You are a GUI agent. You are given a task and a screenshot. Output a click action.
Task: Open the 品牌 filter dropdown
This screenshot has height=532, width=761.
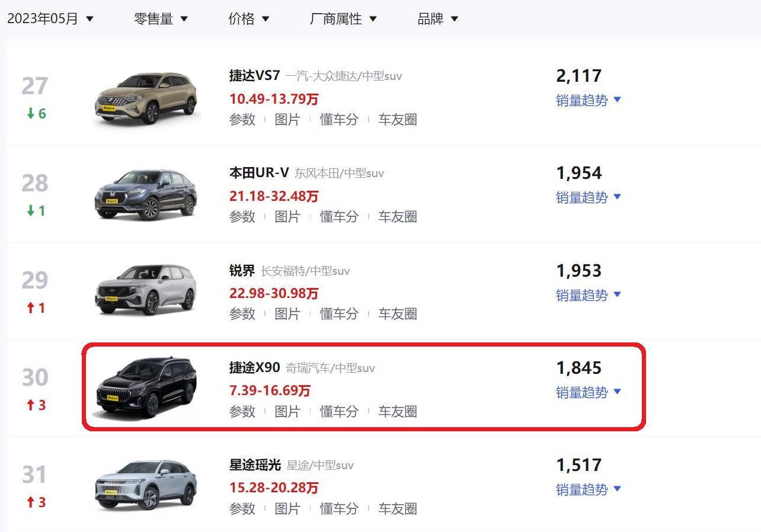pyautogui.click(x=438, y=19)
